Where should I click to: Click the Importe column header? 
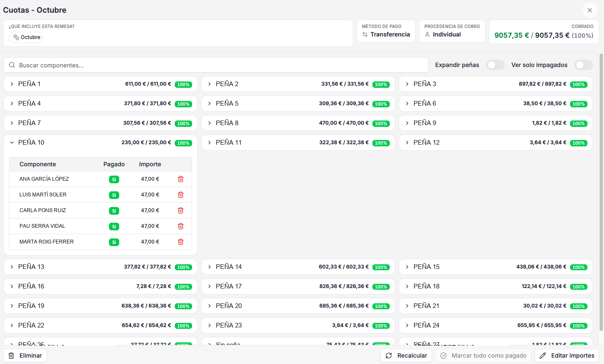pyautogui.click(x=150, y=164)
